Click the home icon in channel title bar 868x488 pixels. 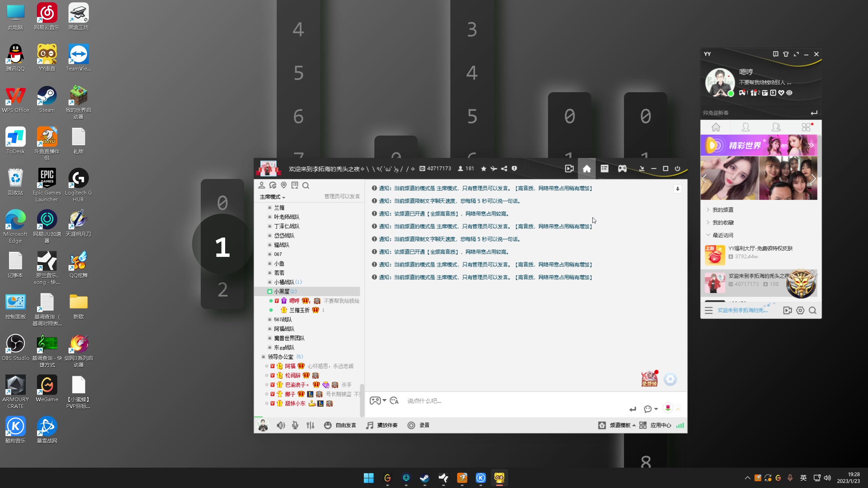coord(587,169)
